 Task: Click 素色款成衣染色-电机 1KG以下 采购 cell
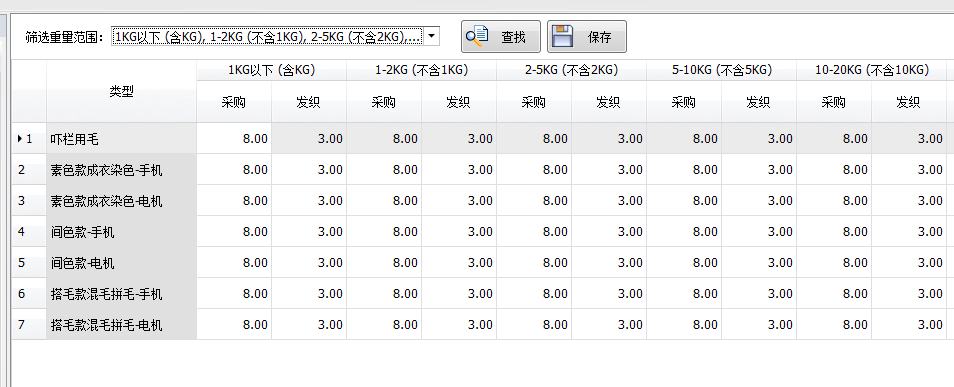click(x=234, y=201)
